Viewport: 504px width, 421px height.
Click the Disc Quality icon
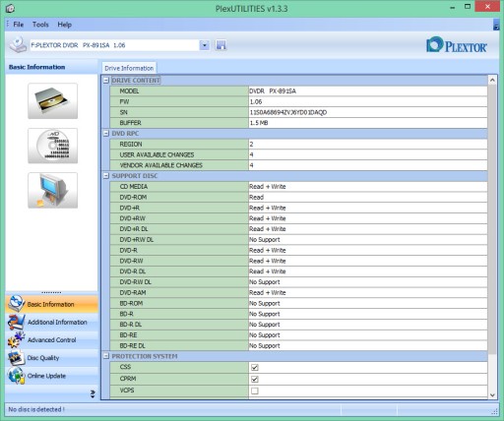16,358
